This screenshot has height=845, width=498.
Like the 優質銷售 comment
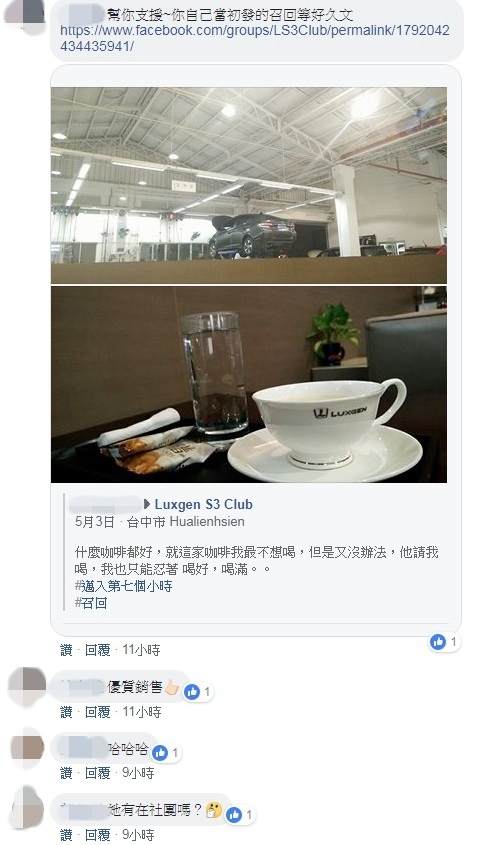click(x=66, y=712)
